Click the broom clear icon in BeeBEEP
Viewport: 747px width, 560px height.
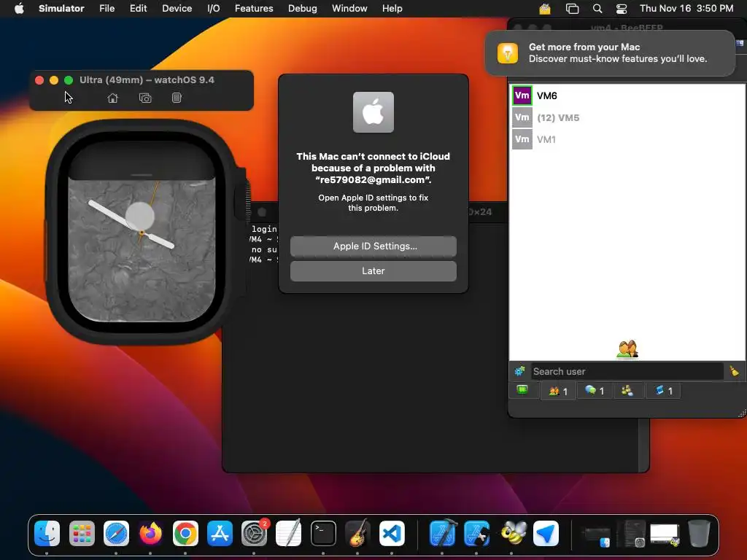coord(734,371)
